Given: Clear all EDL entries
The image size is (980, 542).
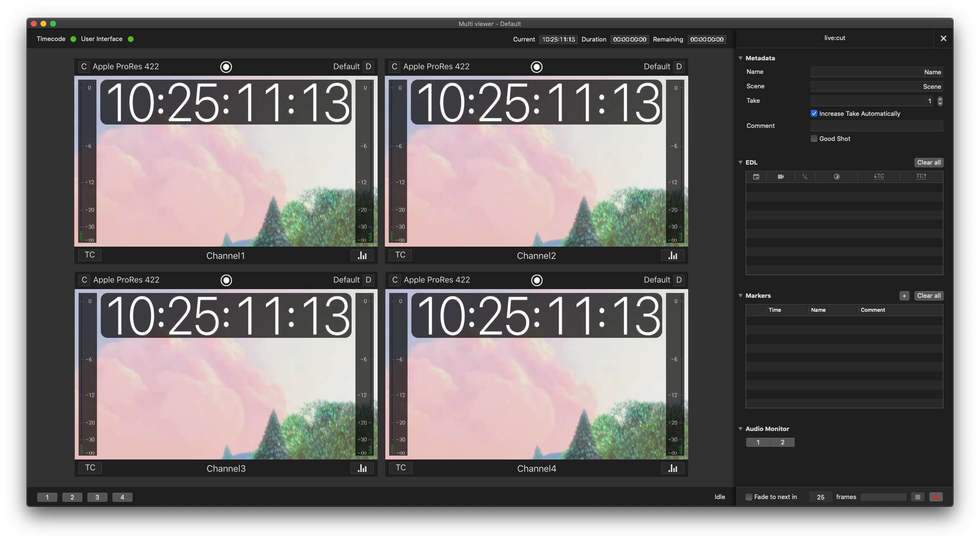Looking at the screenshot, I should [x=929, y=163].
